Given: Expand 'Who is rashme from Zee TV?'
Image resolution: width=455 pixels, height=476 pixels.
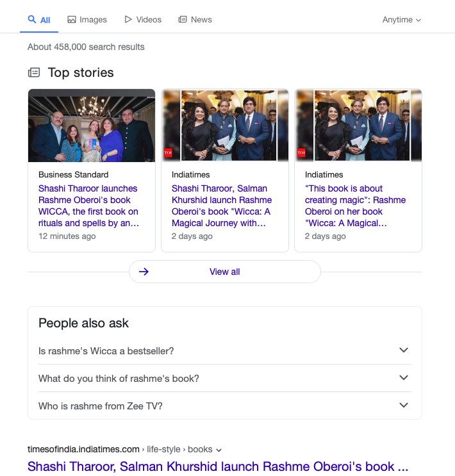Looking at the screenshot, I should coord(225,406).
